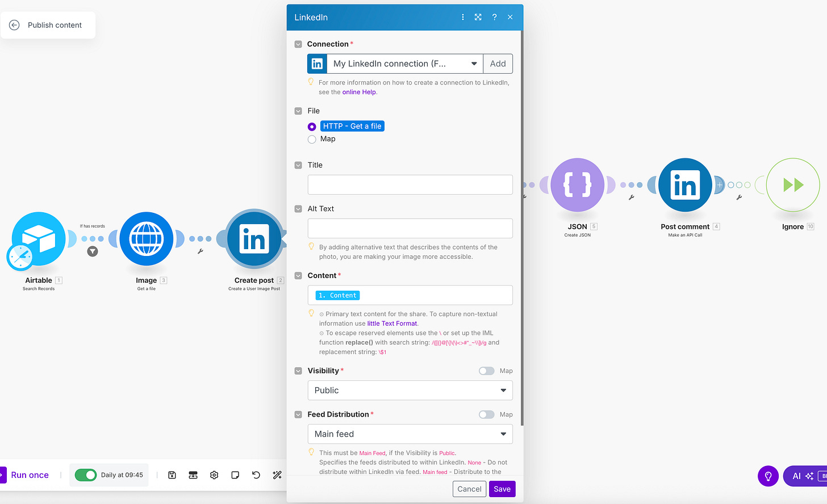Click the wrench icon between JSON and Post comment
The image size is (827, 504).
[x=631, y=198]
